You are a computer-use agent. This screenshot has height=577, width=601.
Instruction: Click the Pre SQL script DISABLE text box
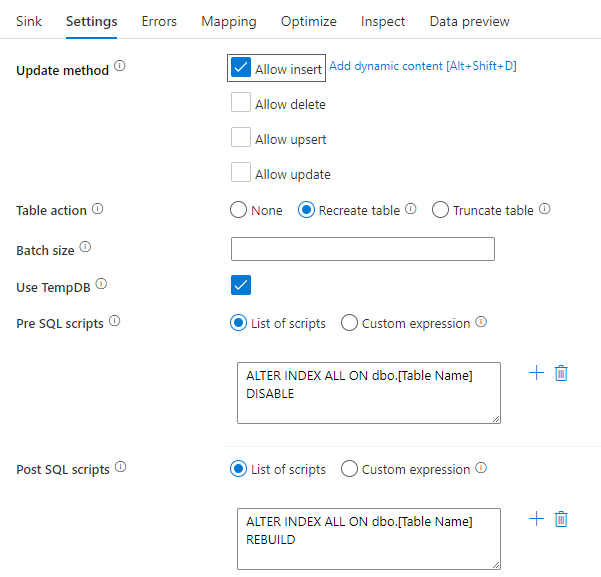(x=364, y=392)
